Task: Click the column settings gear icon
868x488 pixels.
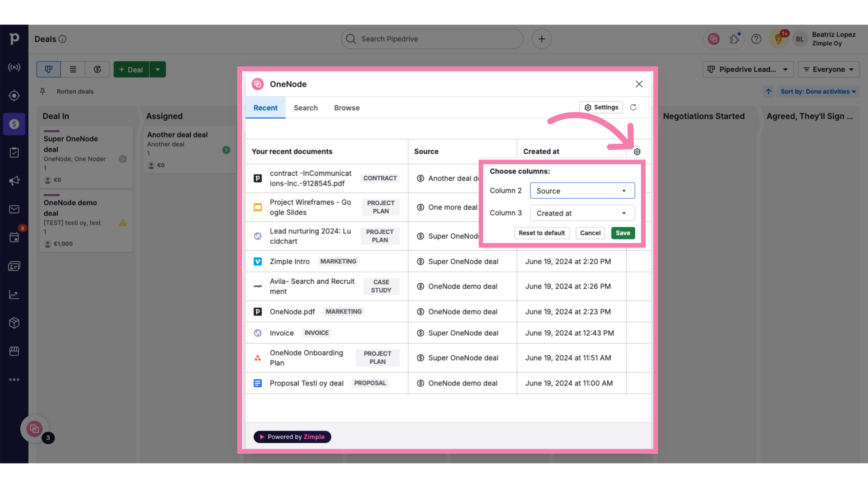Action: coord(637,151)
